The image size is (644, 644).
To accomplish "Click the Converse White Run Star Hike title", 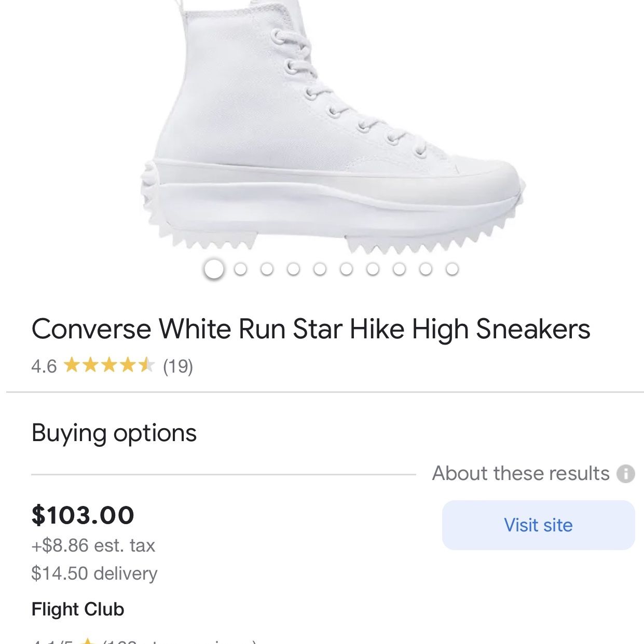I will tap(311, 329).
